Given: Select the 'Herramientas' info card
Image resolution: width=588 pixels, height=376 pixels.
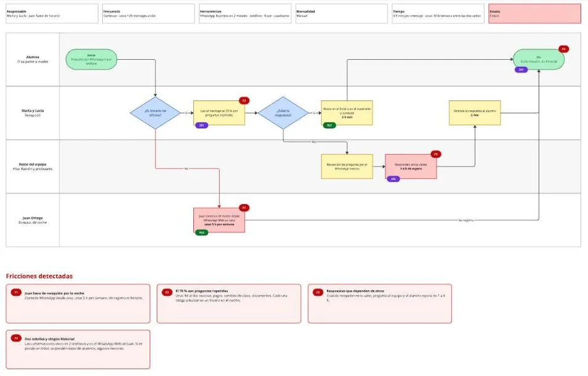Looking at the screenshot, I should point(245,14).
